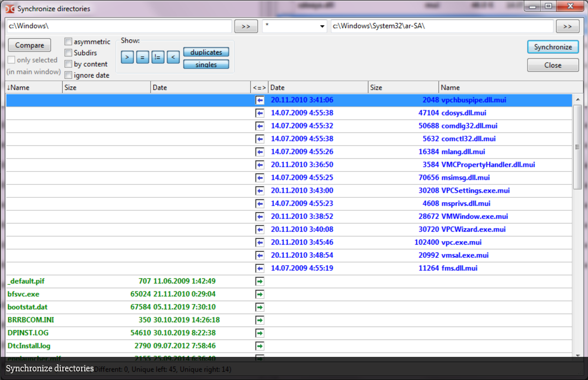Screen dimensions: 588x380
Task: Click the arrow icon next to mlang.dll.mui
Action: click(260, 152)
